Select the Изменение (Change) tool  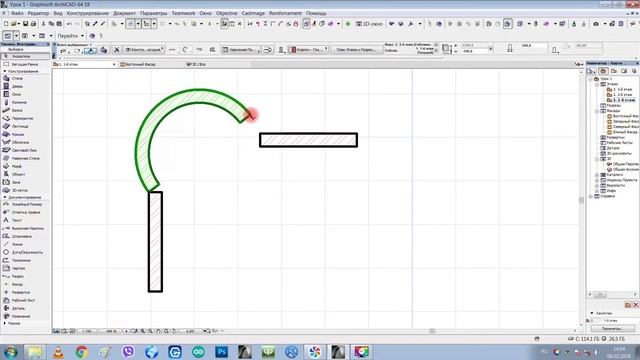[x=16, y=316]
